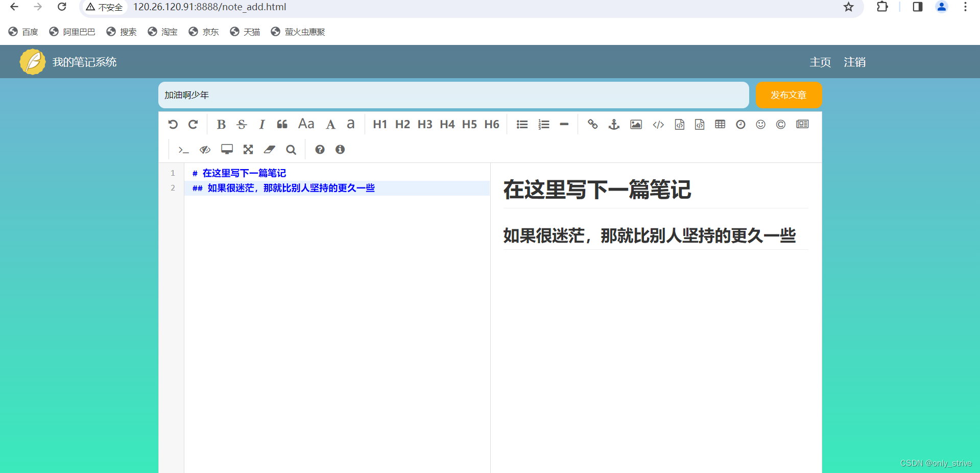Insert preformatted text with the first code-file icon
The width and height of the screenshot is (980, 473).
(x=679, y=124)
